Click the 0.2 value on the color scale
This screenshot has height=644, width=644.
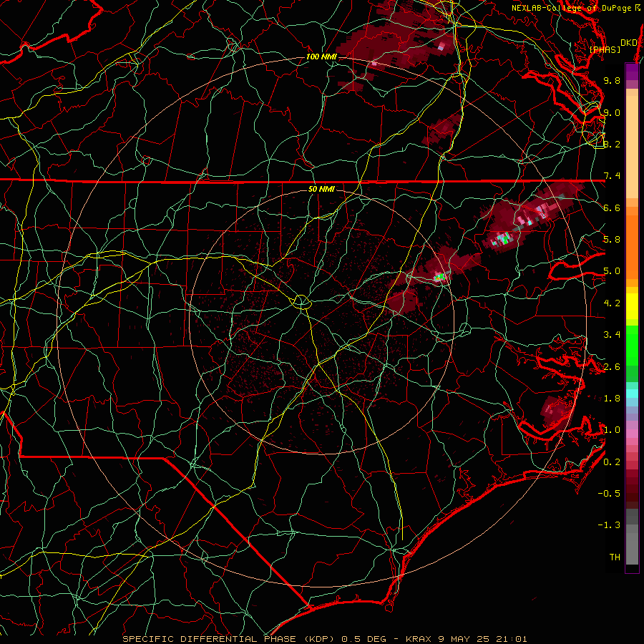click(x=612, y=462)
